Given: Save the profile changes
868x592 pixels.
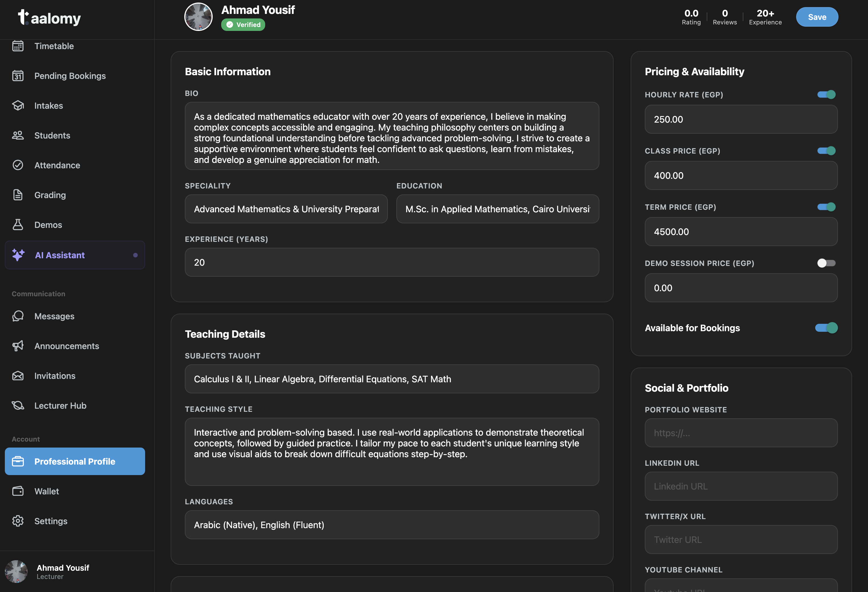Looking at the screenshot, I should coord(817,17).
